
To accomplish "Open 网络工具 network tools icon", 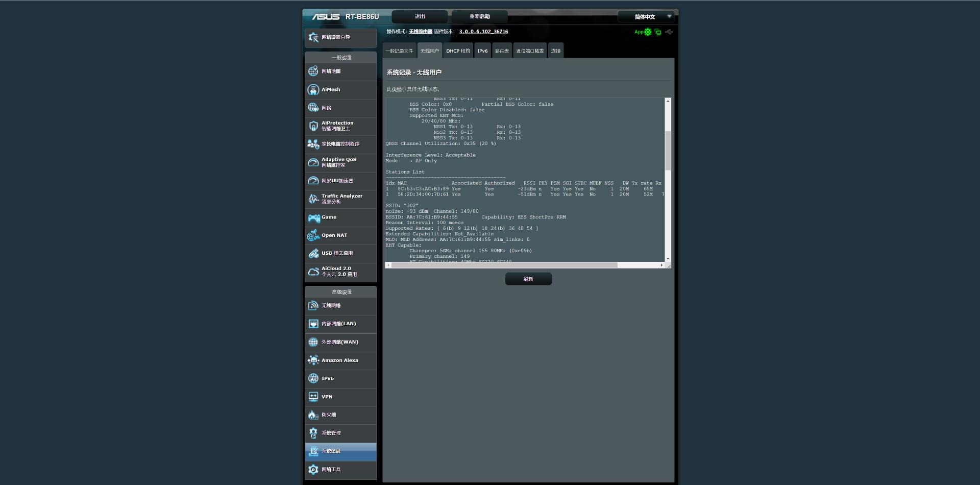I will (x=313, y=469).
